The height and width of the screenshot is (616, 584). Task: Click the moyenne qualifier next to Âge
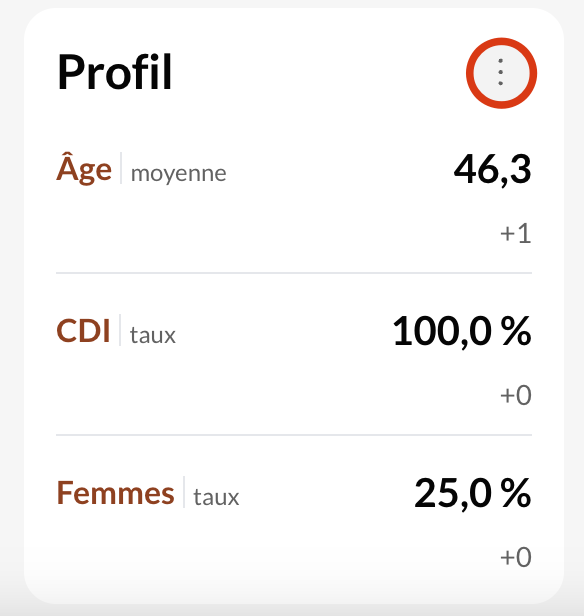(x=178, y=173)
